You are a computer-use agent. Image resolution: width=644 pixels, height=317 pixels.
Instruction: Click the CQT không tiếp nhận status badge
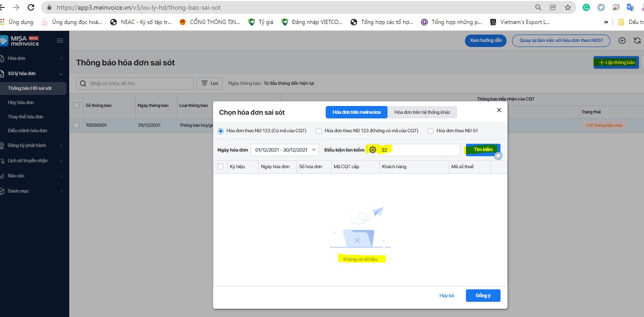[604, 125]
